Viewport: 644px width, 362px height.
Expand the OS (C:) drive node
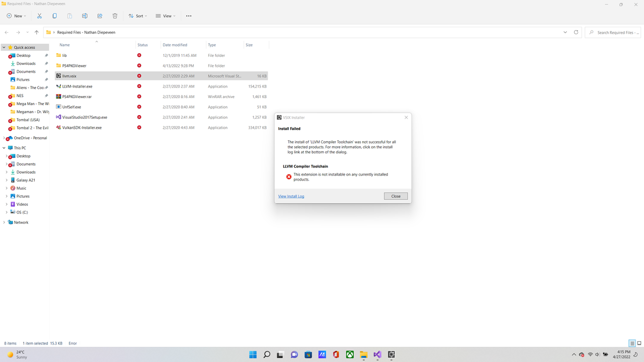coord(7,212)
